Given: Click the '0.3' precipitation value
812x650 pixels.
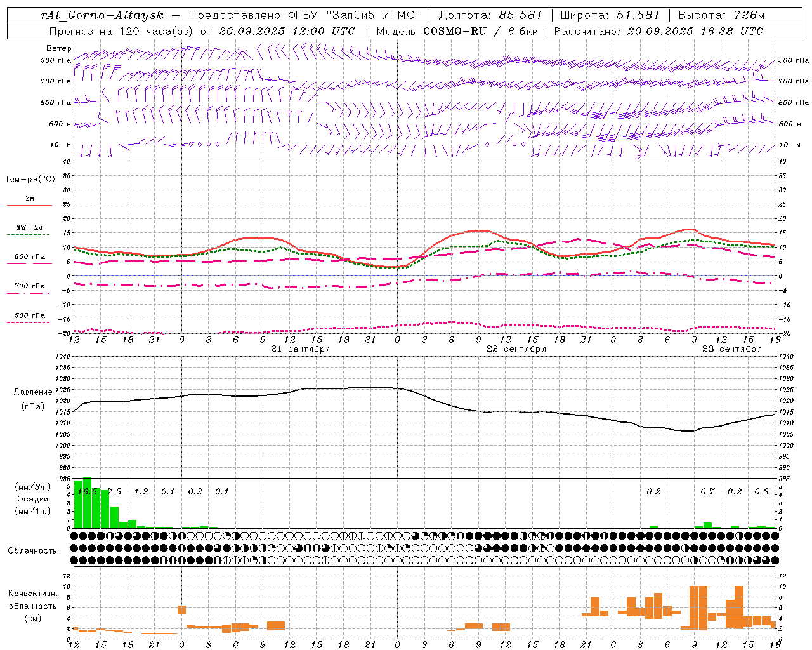Looking at the screenshot, I should (x=761, y=492).
